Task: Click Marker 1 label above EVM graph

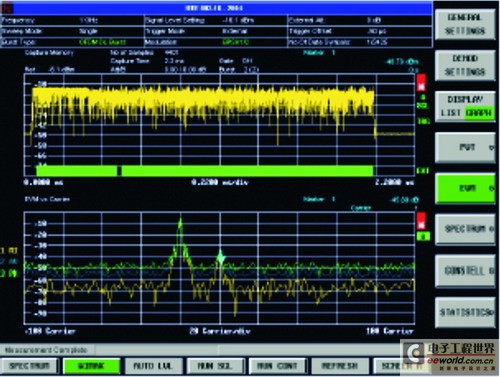Action: coord(319,199)
